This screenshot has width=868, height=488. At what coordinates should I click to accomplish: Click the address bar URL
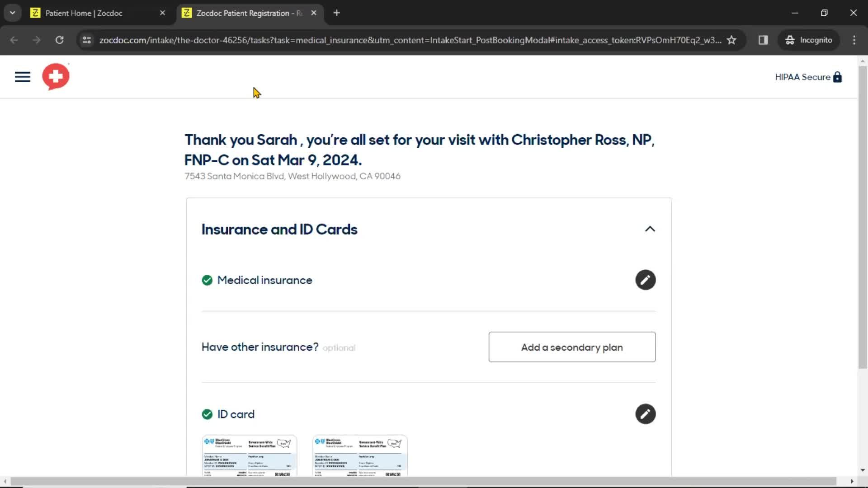pyautogui.click(x=410, y=40)
